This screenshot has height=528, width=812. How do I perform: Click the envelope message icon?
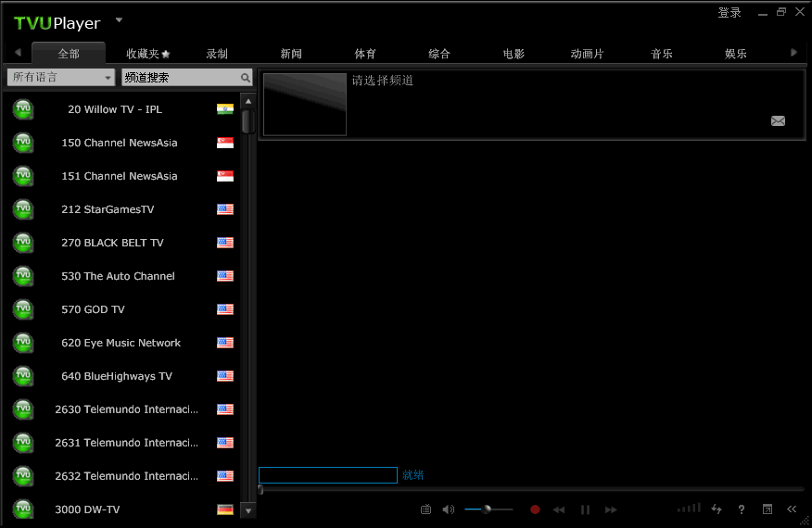coord(778,121)
